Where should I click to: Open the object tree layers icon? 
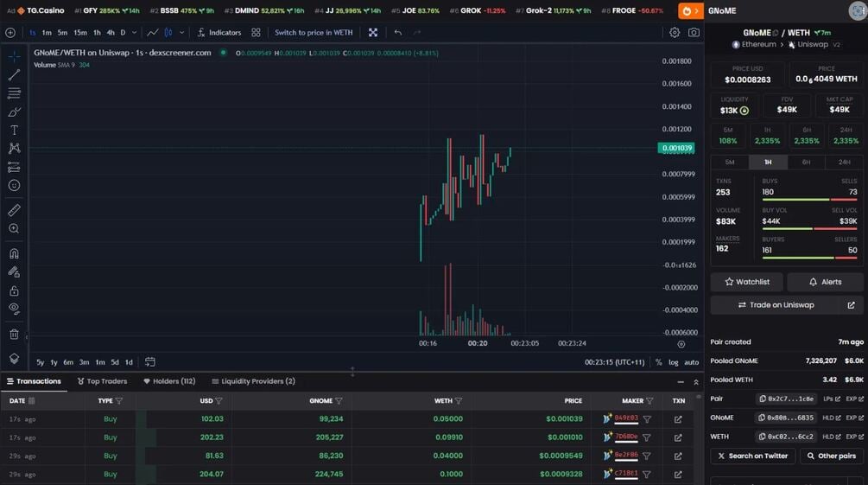(x=14, y=359)
